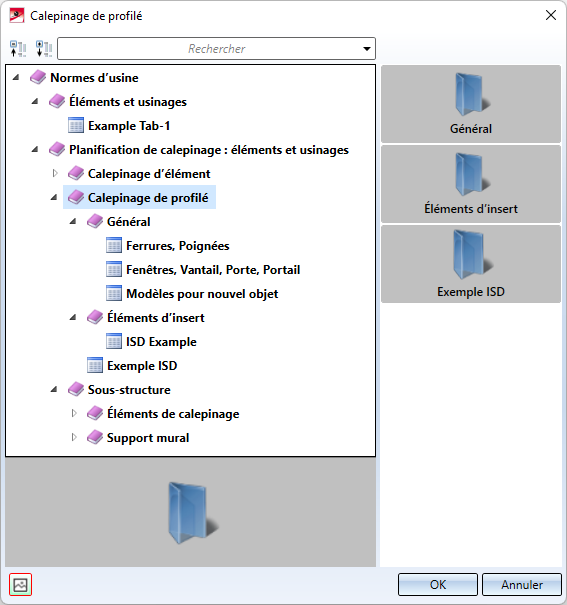Select the ISD Example entry
This screenshot has height=605, width=567.
tap(161, 342)
